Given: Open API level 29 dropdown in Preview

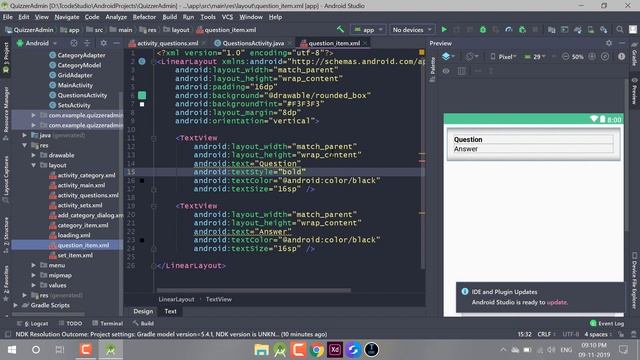Looking at the screenshot, I should tap(534, 57).
